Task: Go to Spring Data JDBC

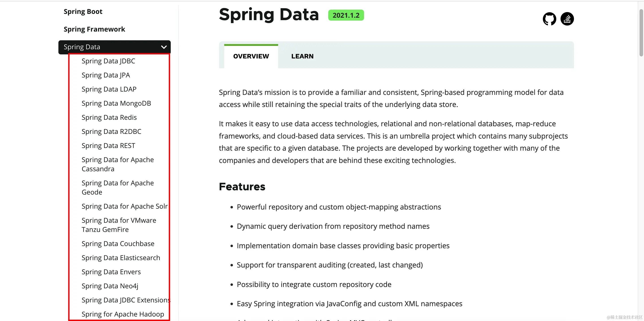Action: [108, 61]
